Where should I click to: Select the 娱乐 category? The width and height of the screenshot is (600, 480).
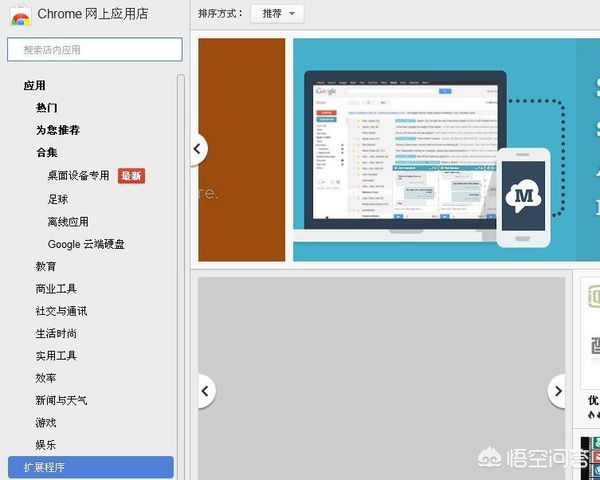[46, 445]
